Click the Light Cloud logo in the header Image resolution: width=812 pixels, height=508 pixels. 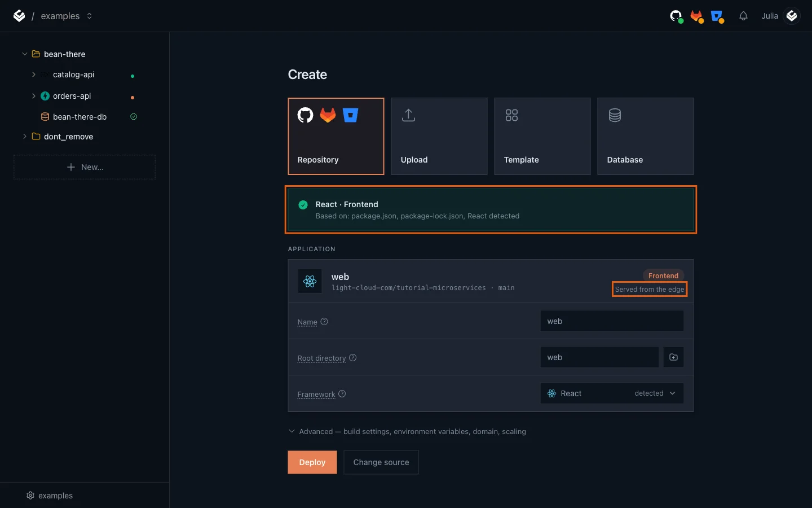pos(19,16)
